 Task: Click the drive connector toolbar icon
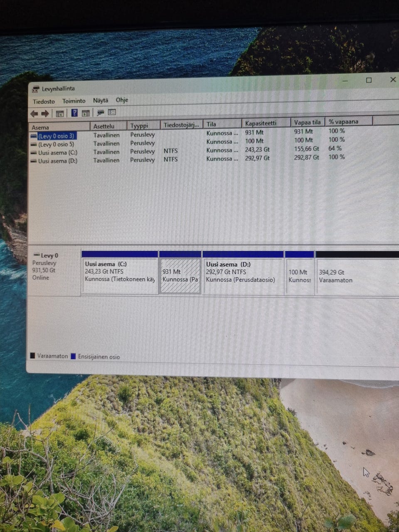pos(100,113)
